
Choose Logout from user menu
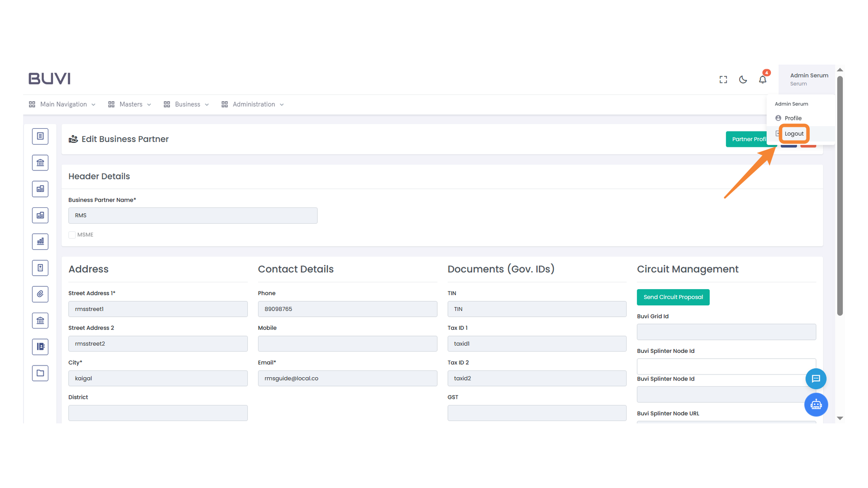point(794,134)
